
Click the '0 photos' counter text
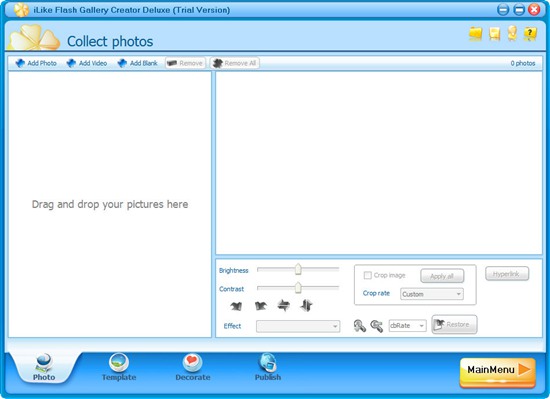point(523,63)
